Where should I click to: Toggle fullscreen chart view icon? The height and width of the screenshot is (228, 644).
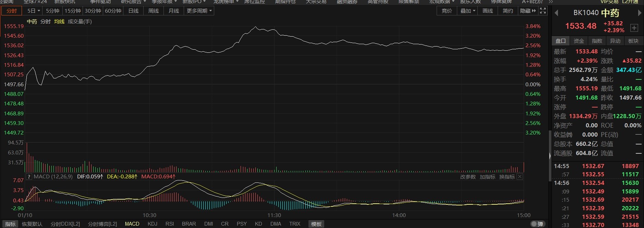(543, 11)
